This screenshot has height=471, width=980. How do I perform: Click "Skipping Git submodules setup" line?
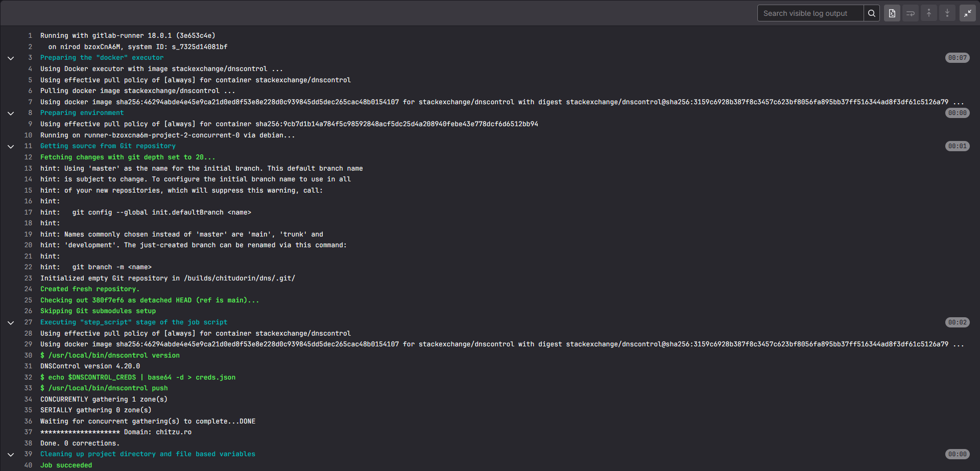(x=98, y=311)
